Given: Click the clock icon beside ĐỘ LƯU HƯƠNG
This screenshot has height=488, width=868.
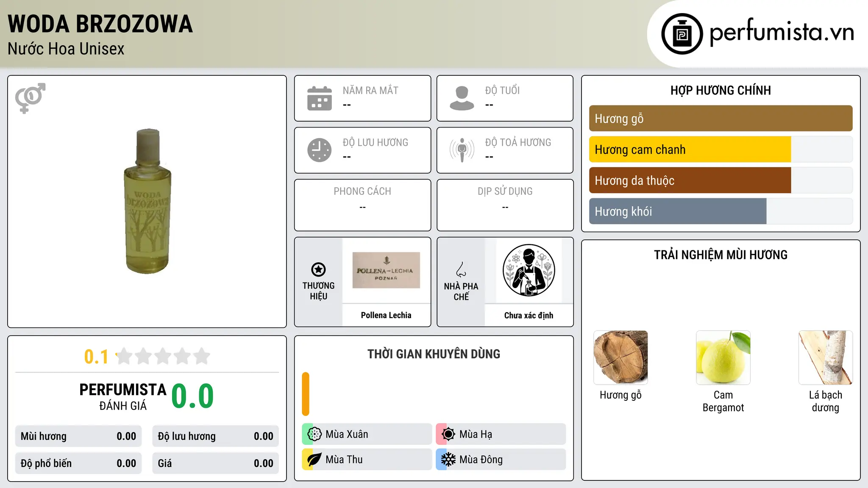Looking at the screenshot, I should pos(320,150).
